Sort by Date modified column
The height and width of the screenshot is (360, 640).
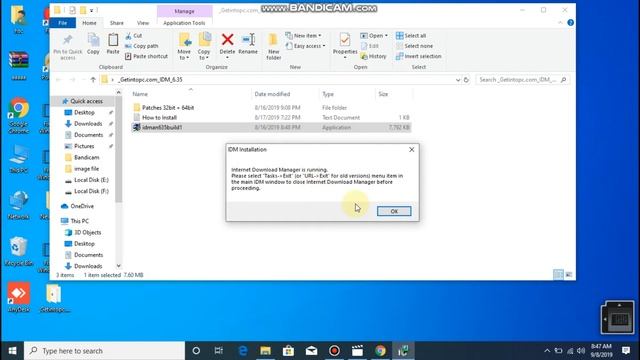pyautogui.click(x=272, y=94)
